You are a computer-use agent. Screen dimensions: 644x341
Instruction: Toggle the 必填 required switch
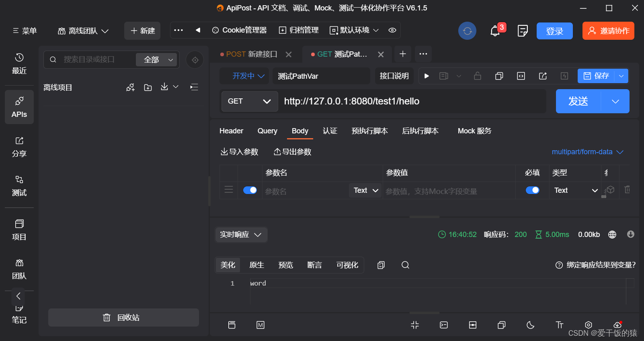pos(533,190)
